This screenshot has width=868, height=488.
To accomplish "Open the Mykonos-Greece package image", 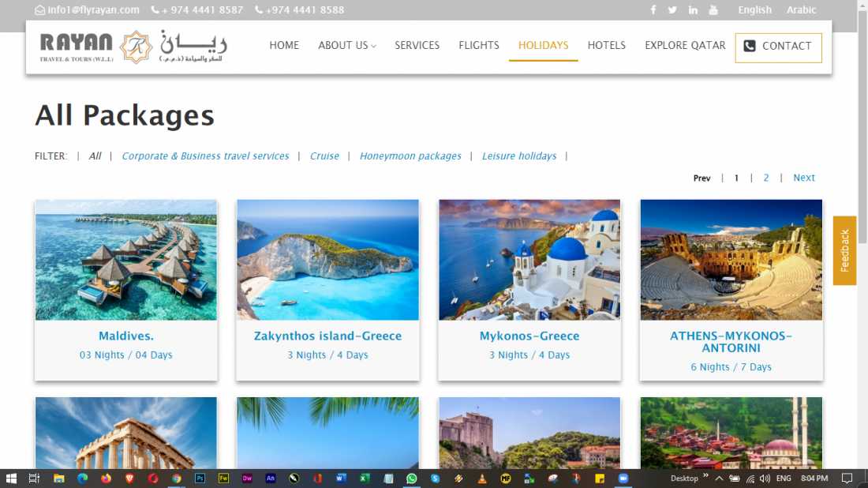I will point(529,260).
